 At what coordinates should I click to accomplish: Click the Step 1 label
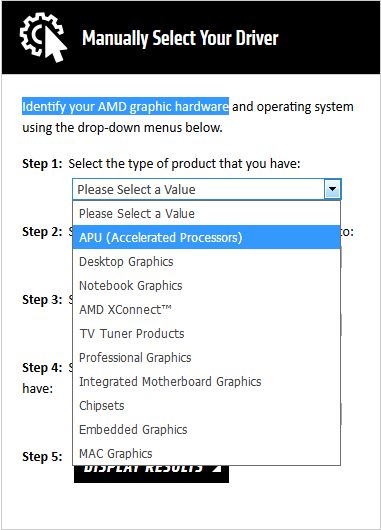42,164
